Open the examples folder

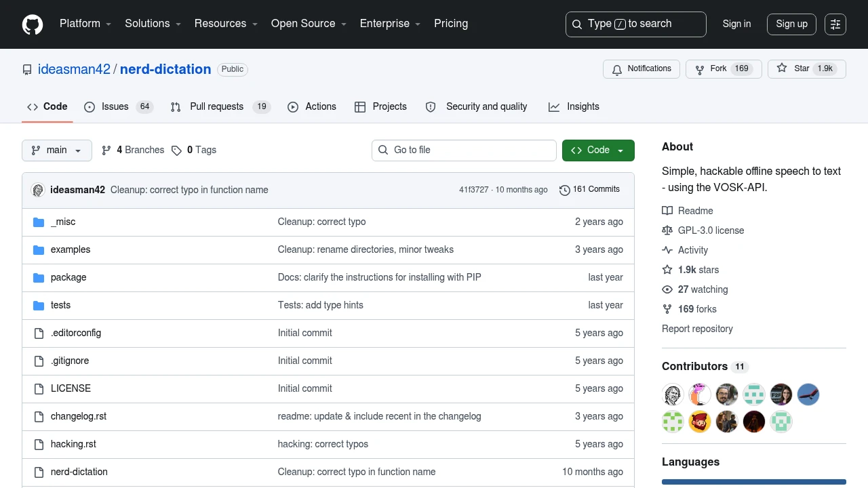(x=71, y=249)
